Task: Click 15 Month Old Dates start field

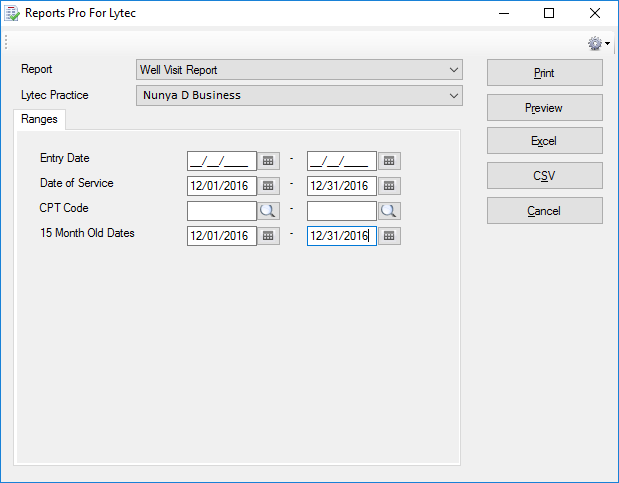Action: pyautogui.click(x=222, y=236)
